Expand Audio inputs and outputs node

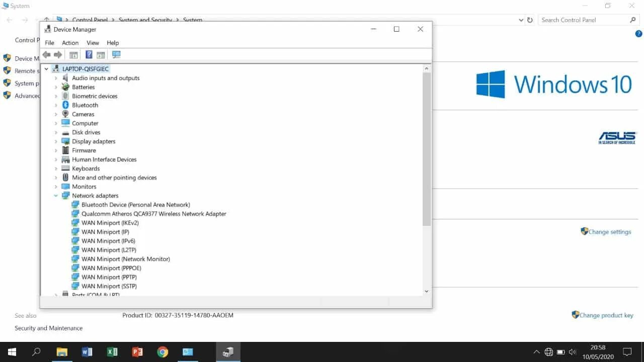point(56,78)
